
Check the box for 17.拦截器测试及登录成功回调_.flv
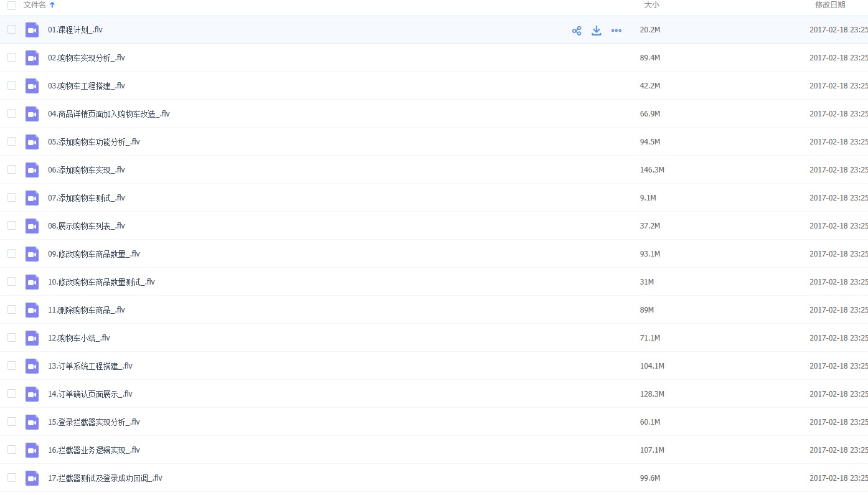tap(12, 478)
